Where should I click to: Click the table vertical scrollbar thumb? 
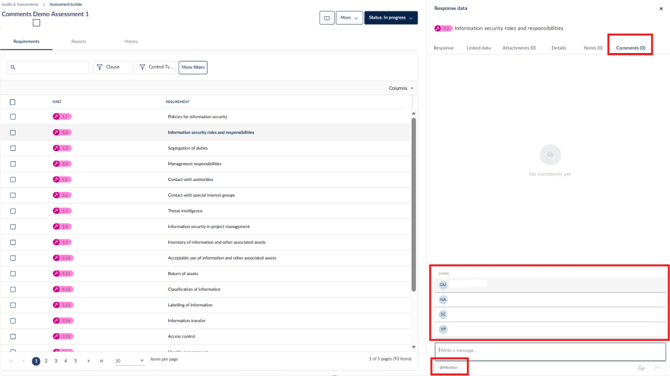(414, 204)
